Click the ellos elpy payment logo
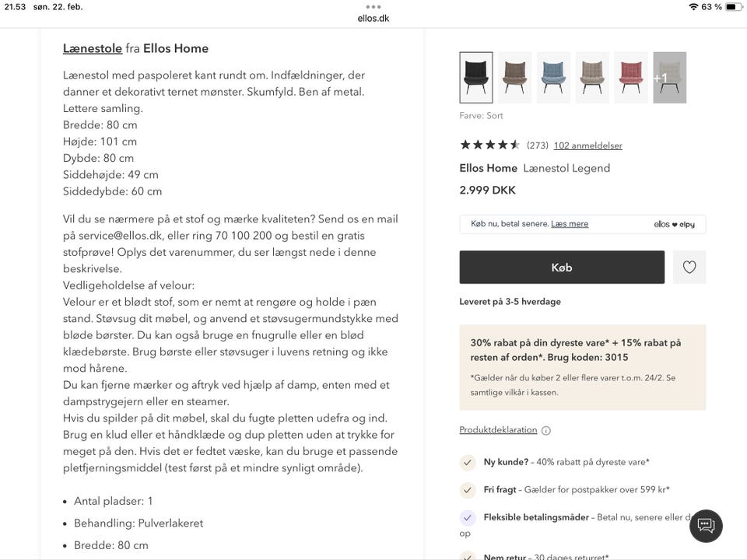Viewport: 747px width, 560px height. pyautogui.click(x=674, y=224)
